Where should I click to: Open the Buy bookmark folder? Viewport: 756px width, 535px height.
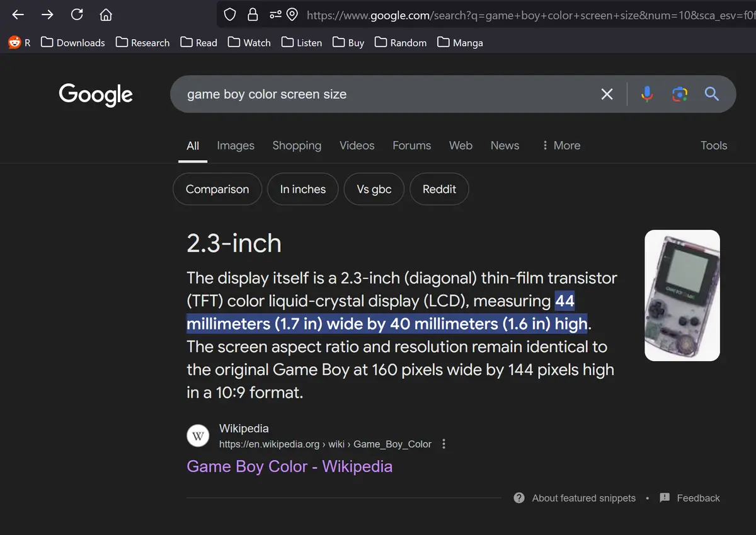click(348, 43)
